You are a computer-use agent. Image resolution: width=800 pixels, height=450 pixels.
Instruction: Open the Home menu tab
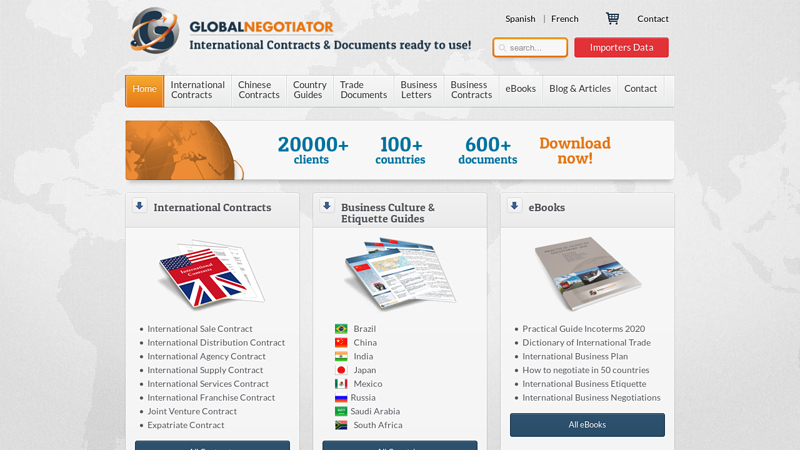[144, 91]
